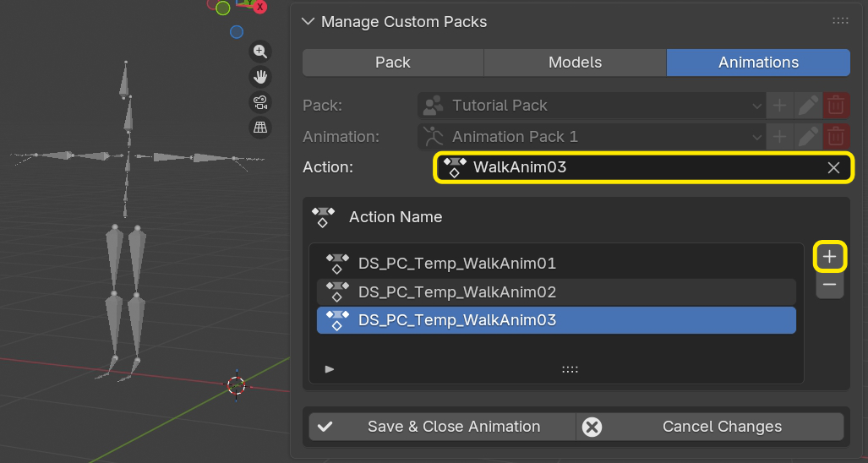Open the Animations tab
868x463 pixels.
point(758,63)
